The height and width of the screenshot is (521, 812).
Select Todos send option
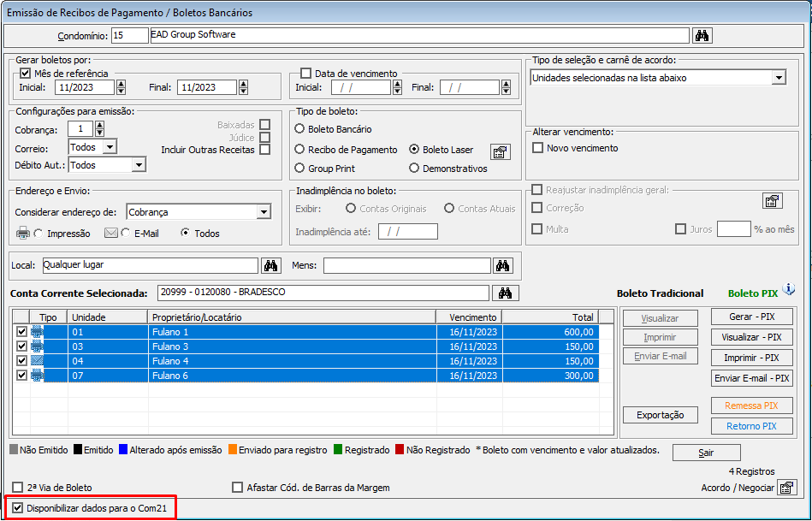185,233
